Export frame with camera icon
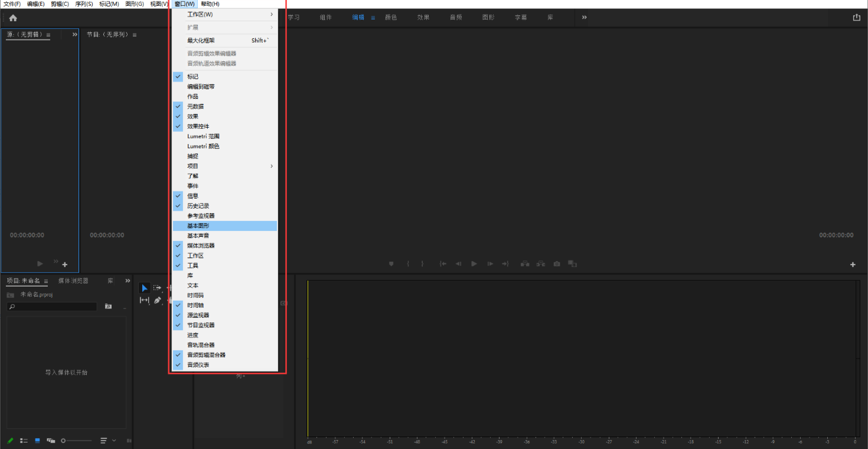The height and width of the screenshot is (449, 868). 557,264
